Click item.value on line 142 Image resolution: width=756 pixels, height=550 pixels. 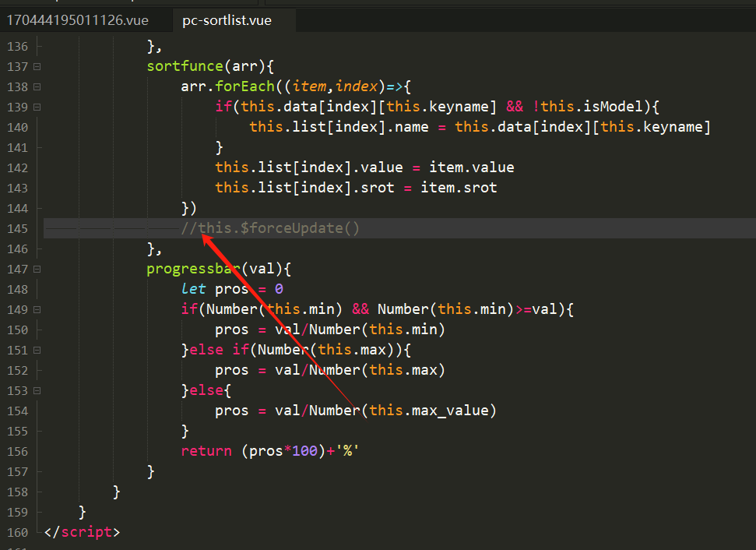[x=472, y=167]
